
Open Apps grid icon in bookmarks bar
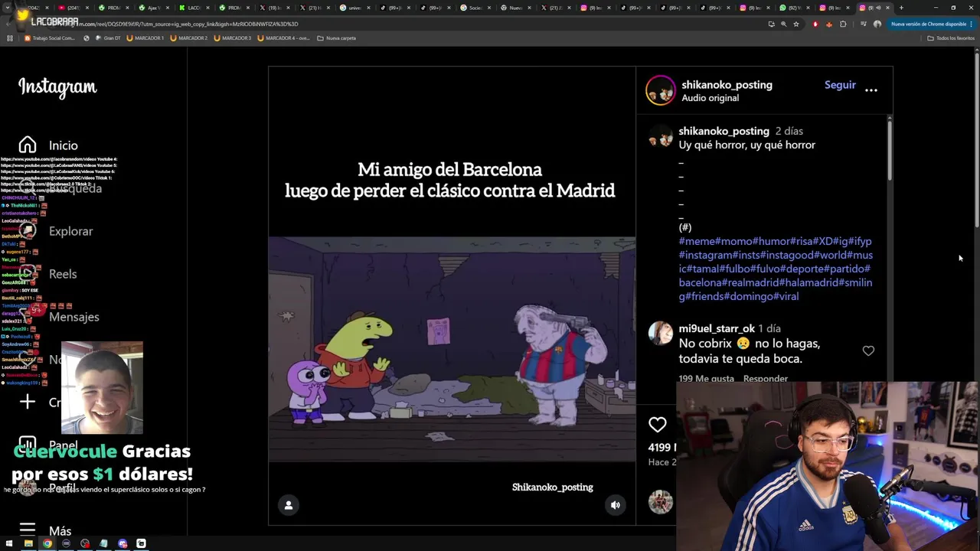[x=9, y=37]
